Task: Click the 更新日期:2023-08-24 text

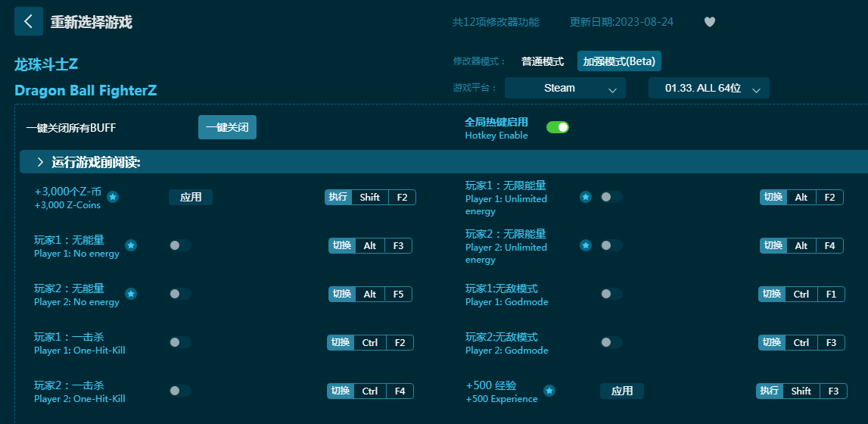Action: (x=621, y=22)
